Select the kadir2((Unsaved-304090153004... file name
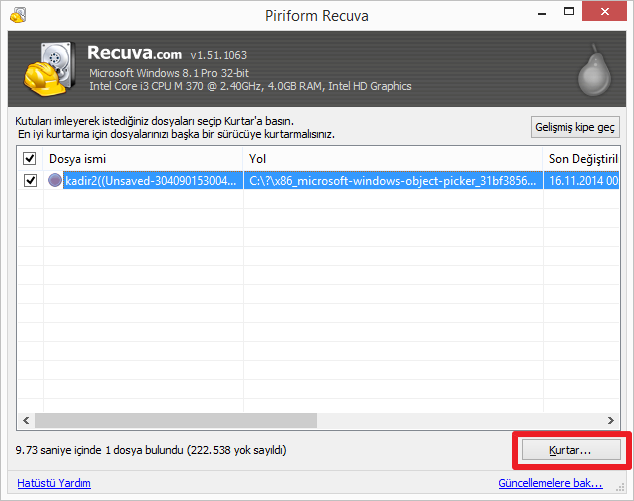This screenshot has height=501, width=634. 151,180
